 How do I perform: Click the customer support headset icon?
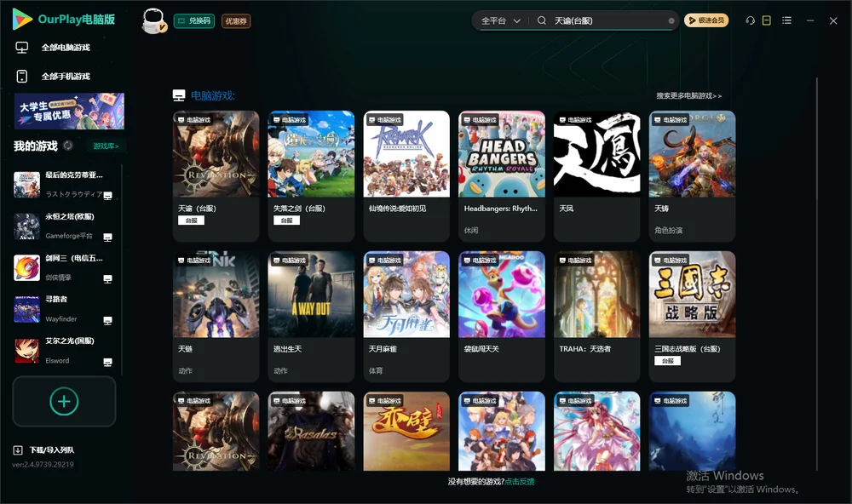pyautogui.click(x=750, y=20)
